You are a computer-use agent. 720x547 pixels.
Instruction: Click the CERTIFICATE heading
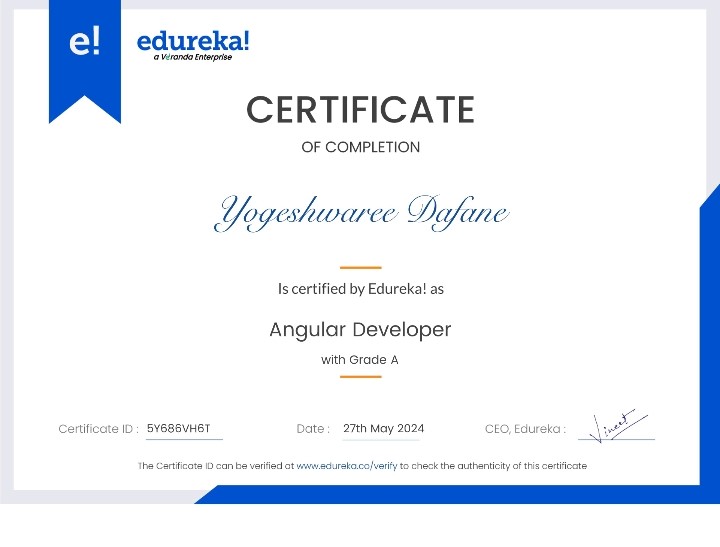tap(360, 109)
